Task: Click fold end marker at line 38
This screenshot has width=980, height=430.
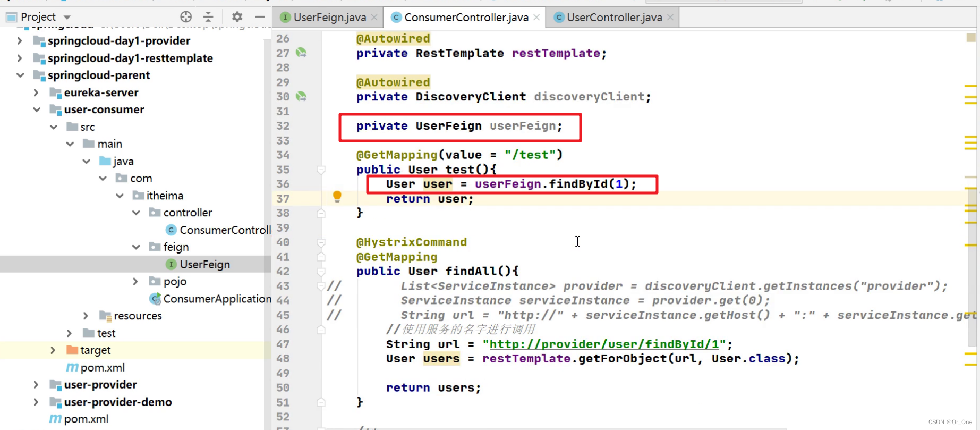Action: tap(321, 213)
